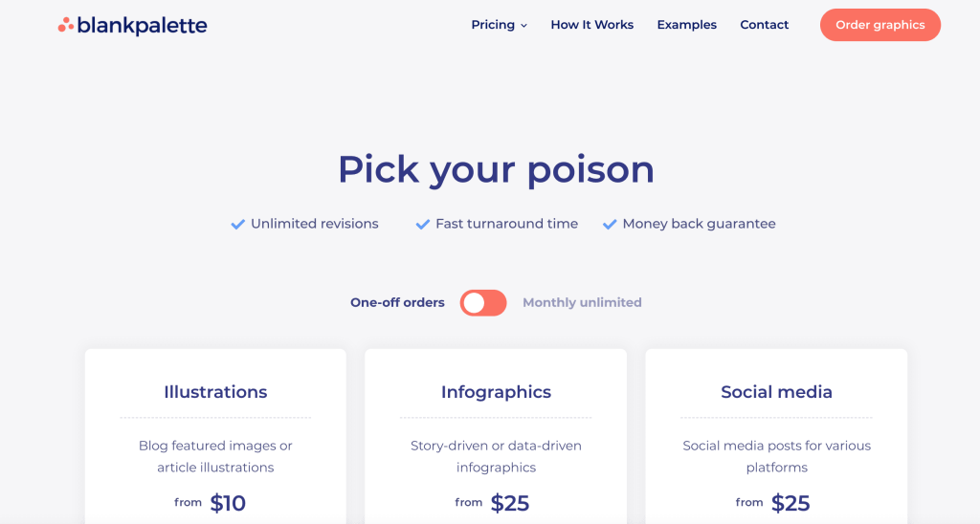This screenshot has width=980, height=524.
Task: Select the Illustrations pricing card title
Action: click(215, 392)
